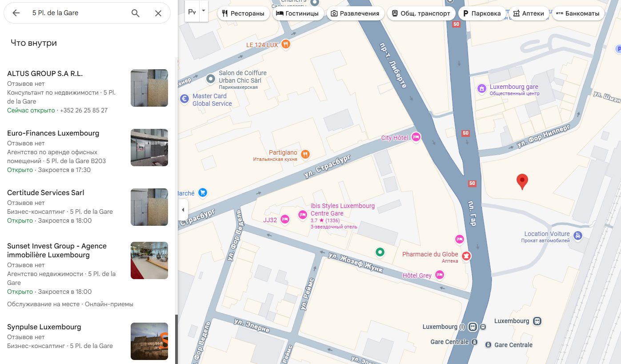
Task: Open the language switch dropdown arrow
Action: click(x=204, y=12)
